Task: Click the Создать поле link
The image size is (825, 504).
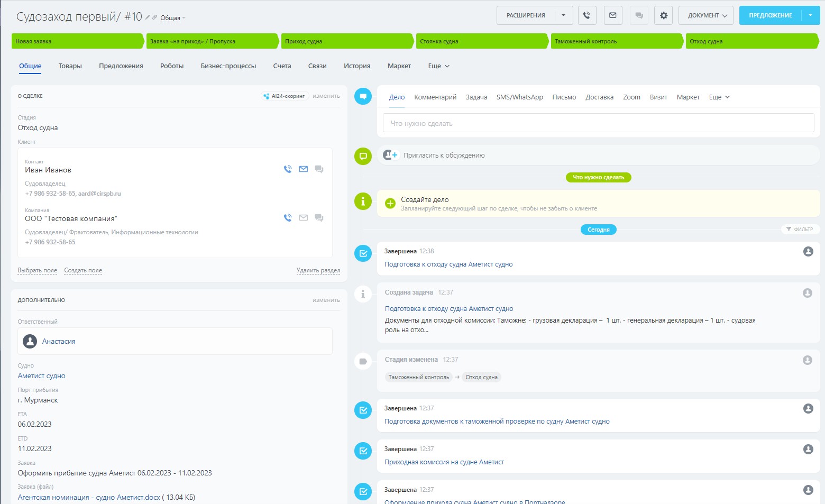Action: pyautogui.click(x=83, y=270)
